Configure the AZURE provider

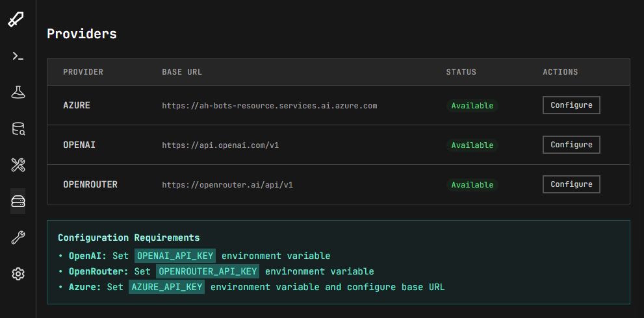[x=571, y=105]
